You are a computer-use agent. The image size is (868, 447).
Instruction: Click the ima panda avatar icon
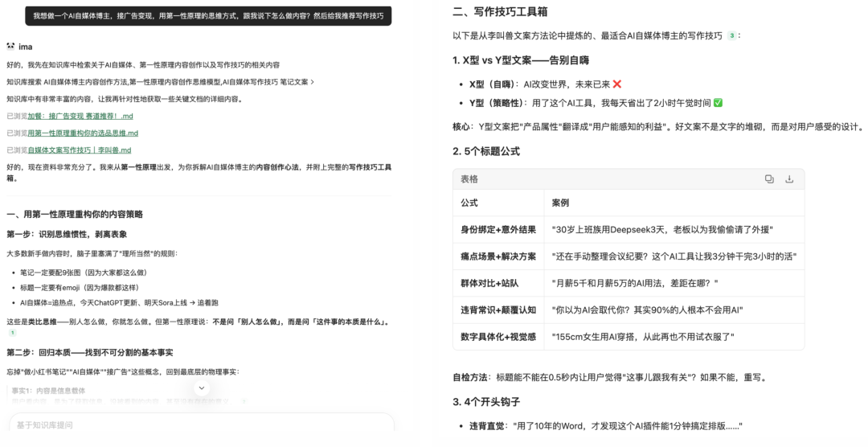[10, 47]
